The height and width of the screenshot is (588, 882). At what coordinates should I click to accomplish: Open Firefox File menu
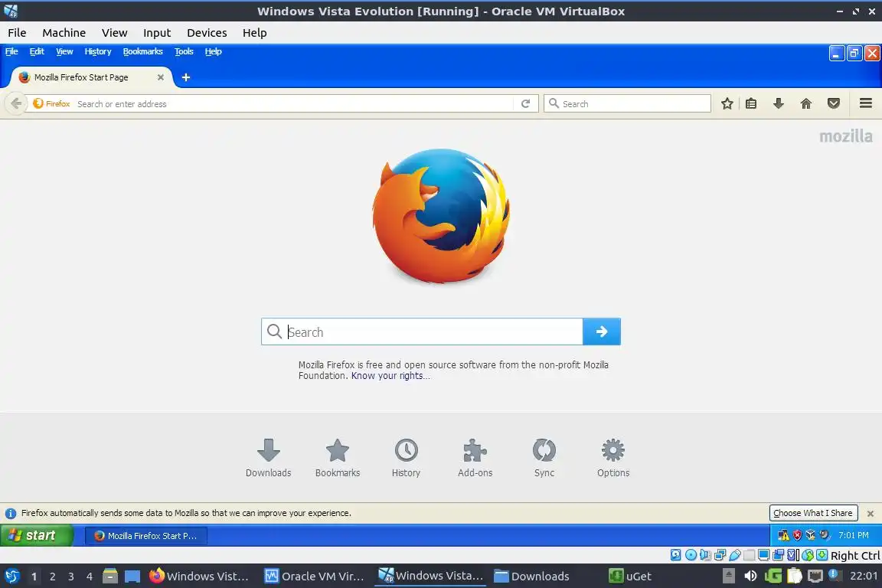click(x=11, y=51)
